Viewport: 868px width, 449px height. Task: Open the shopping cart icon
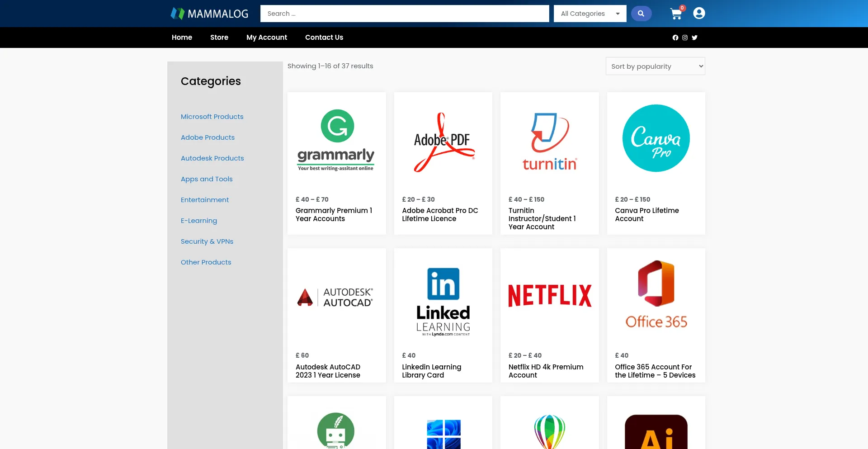point(676,14)
